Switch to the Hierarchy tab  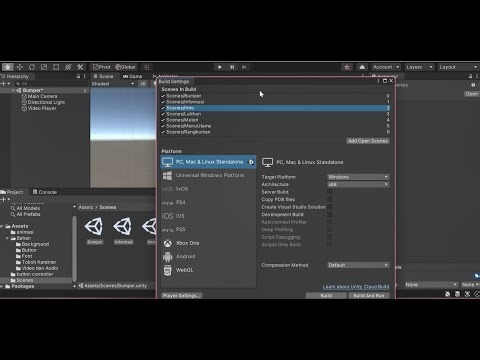pyautogui.click(x=15, y=76)
